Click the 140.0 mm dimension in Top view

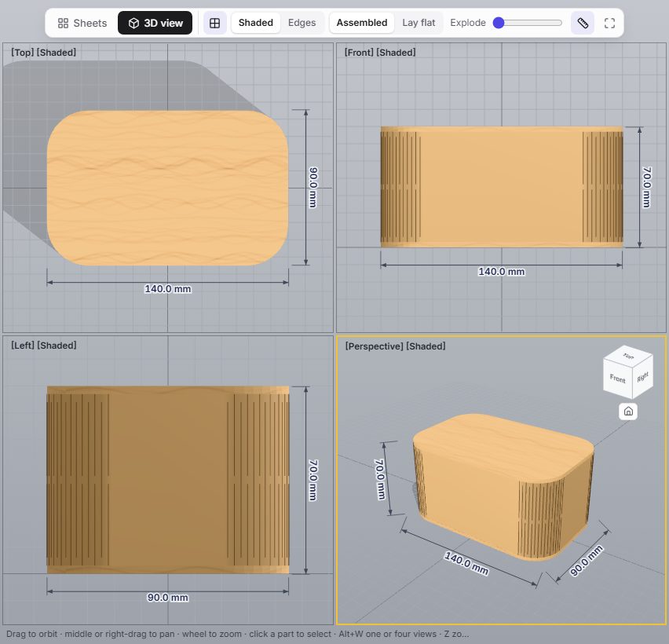(x=168, y=289)
